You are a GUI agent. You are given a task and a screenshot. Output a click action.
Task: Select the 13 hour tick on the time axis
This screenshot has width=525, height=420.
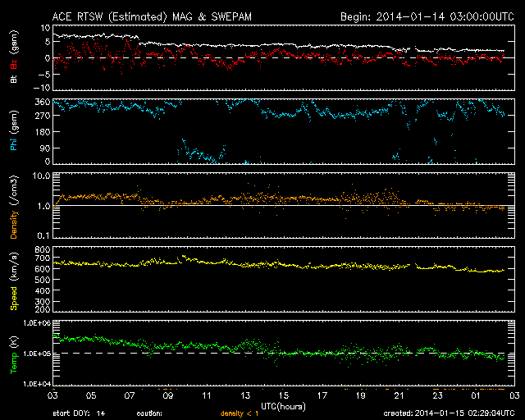(244, 396)
